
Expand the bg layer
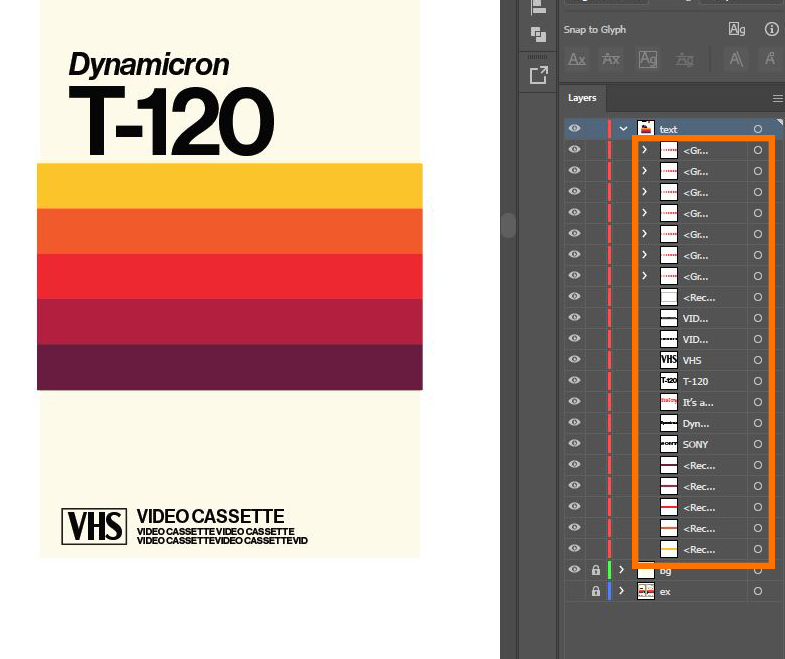(622, 570)
